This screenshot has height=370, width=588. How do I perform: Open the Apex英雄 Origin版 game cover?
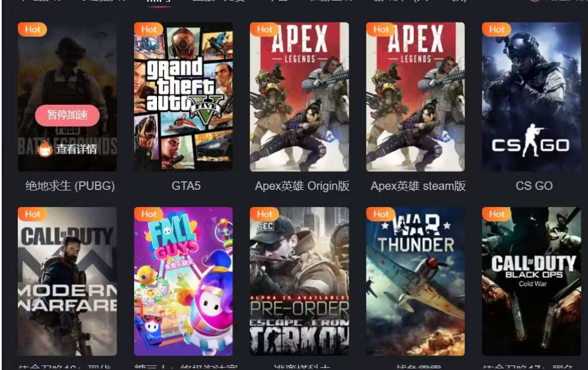(x=299, y=97)
